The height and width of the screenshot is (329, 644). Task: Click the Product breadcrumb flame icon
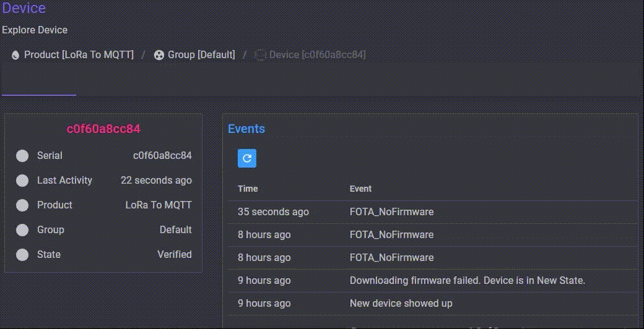click(15, 55)
